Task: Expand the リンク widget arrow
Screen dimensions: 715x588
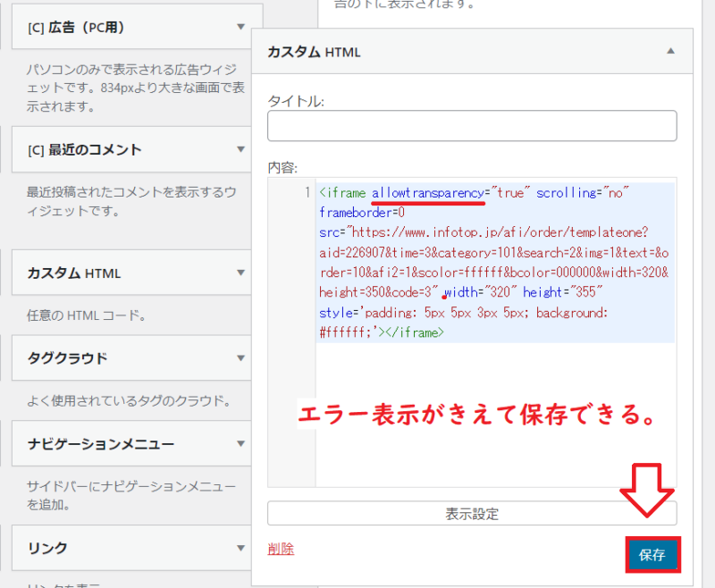Action: coord(240,548)
